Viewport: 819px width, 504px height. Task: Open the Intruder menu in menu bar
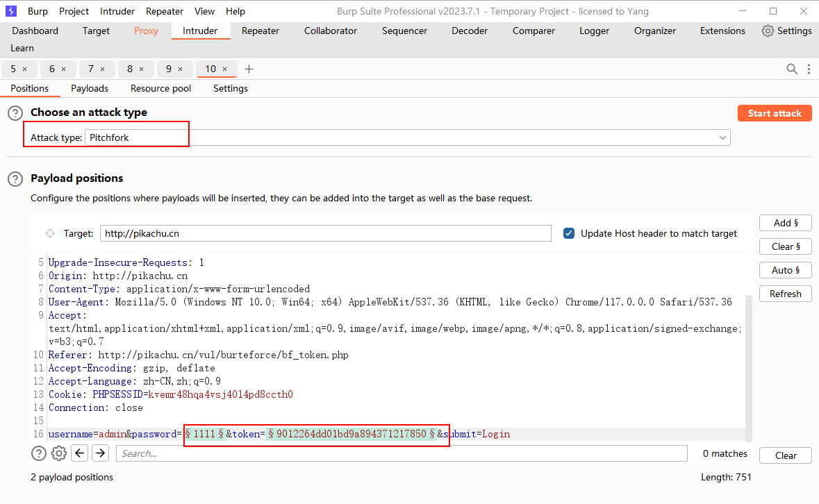[117, 11]
